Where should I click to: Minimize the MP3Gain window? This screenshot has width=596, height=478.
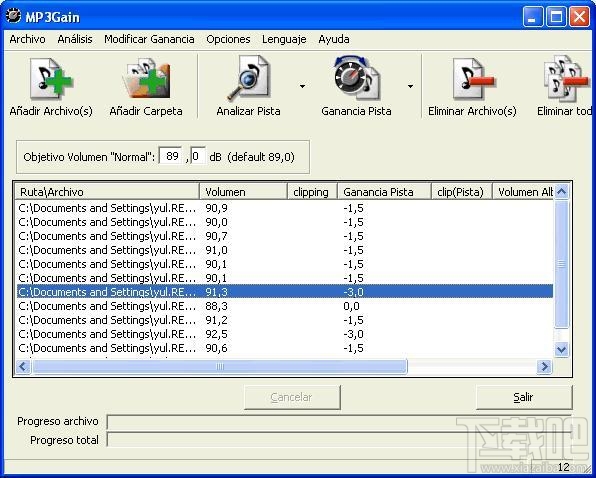click(533, 17)
